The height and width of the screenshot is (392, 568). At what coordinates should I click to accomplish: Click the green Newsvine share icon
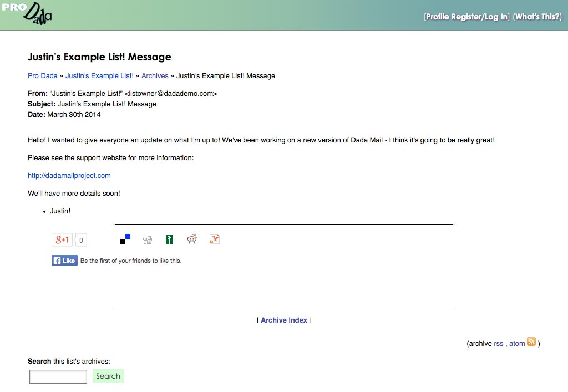[170, 240]
